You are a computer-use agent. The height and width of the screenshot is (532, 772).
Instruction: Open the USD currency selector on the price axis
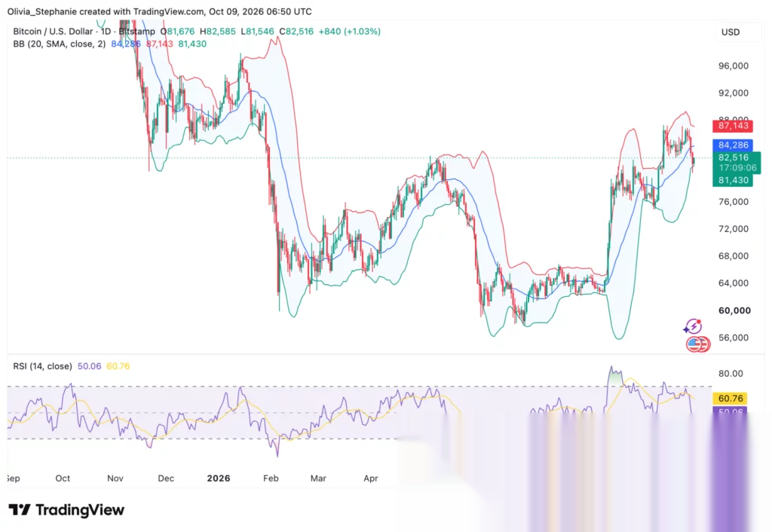(731, 32)
